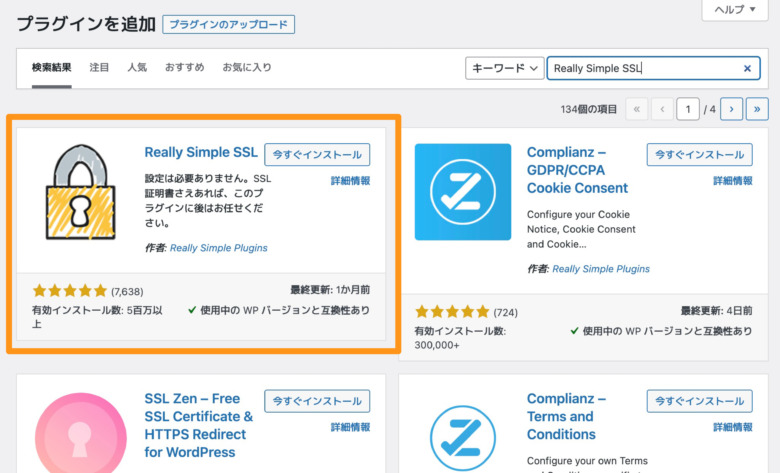Click 有効インストール数: 5百万以上 text
Viewport: 780px width, 473px height.
coord(98,317)
